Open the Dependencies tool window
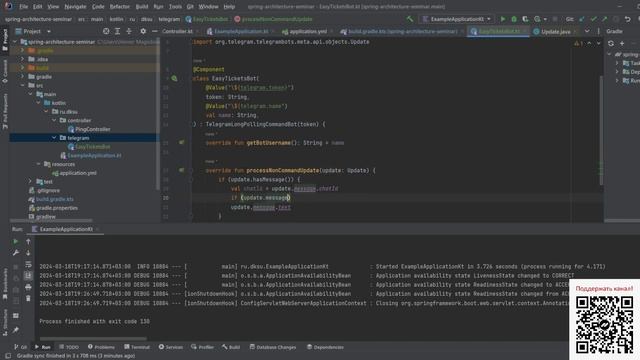640x360 pixels. coord(325,347)
